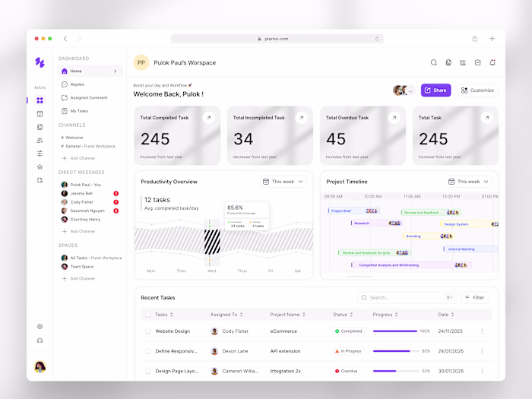Image resolution: width=532 pixels, height=399 pixels.
Task: Open Productivity Overview This week dropdown
Action: click(283, 182)
